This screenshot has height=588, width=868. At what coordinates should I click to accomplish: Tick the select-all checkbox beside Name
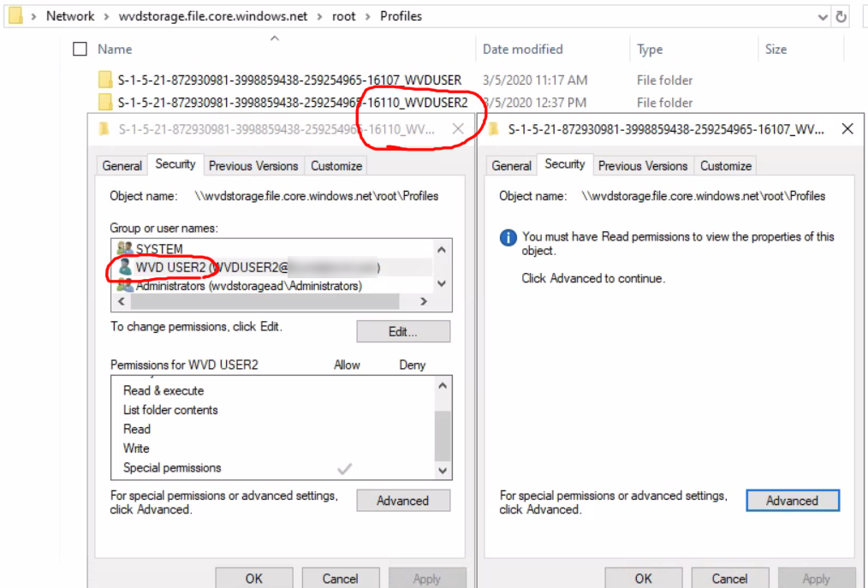coord(80,50)
